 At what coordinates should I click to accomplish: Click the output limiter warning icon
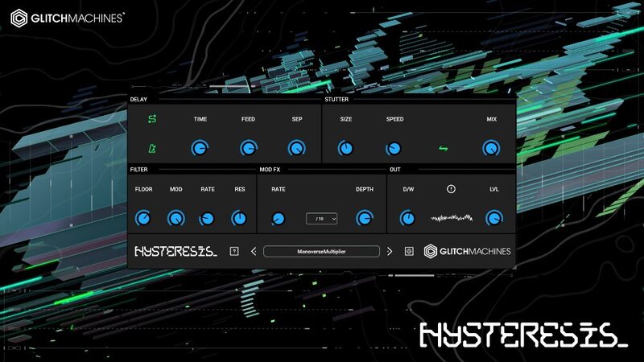[x=451, y=189]
